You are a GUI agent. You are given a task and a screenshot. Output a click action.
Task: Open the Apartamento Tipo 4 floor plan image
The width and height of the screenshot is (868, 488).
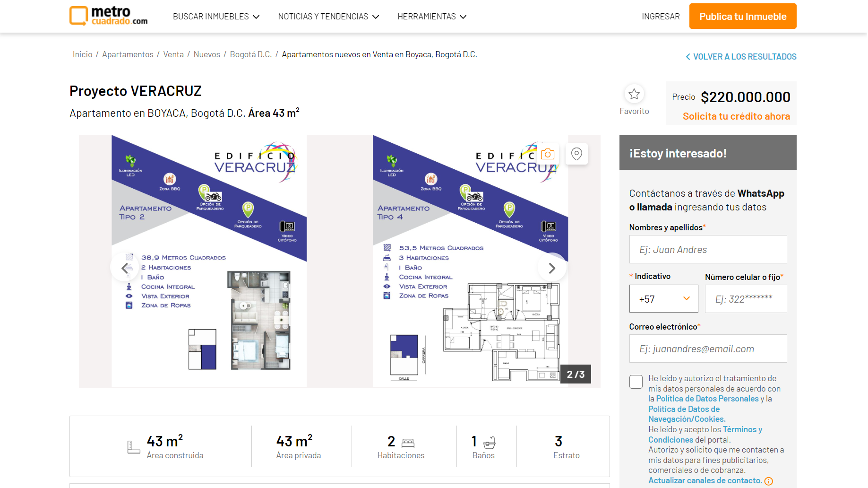(471, 261)
